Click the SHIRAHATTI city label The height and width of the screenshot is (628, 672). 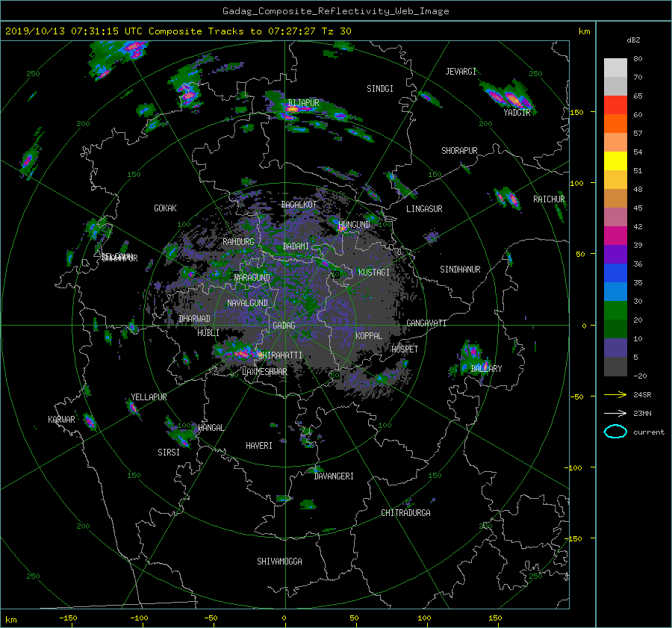(279, 355)
